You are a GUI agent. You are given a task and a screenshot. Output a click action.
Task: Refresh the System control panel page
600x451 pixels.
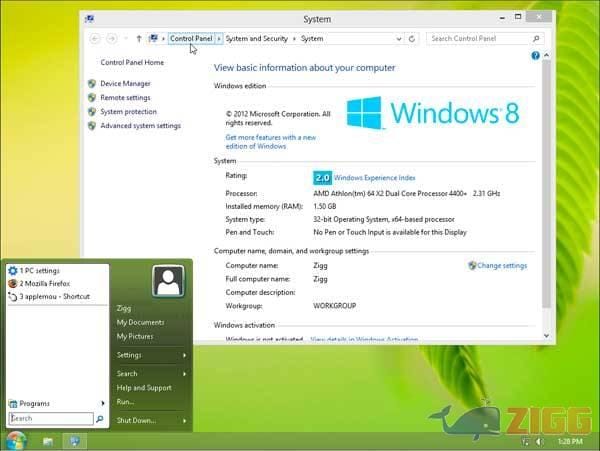pos(412,39)
